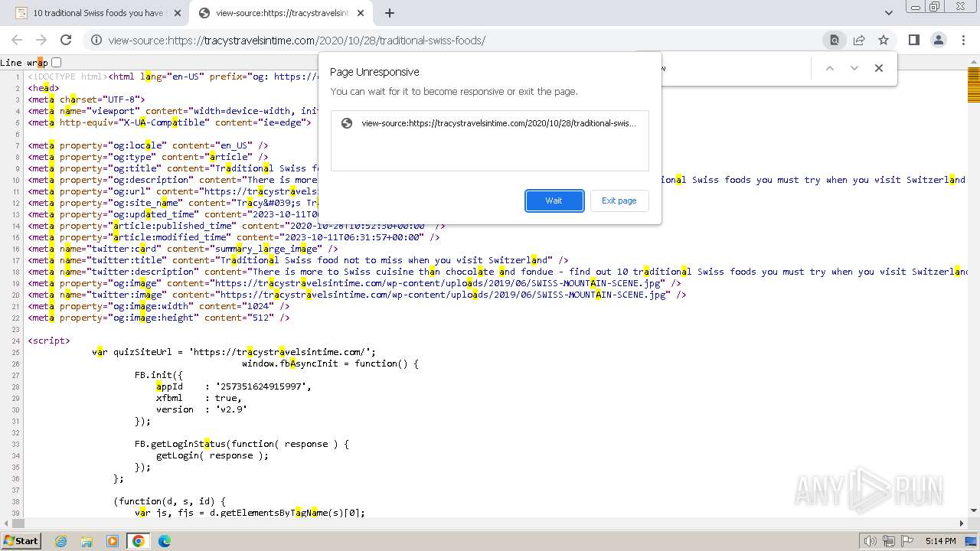Select the unresponsive page entry in dialog

pos(489,123)
